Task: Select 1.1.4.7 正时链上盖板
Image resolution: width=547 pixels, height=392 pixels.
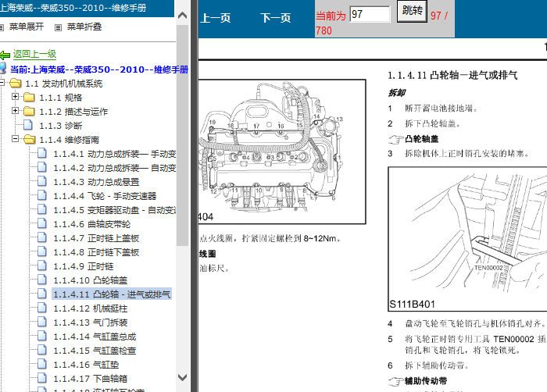Action: tap(96, 238)
